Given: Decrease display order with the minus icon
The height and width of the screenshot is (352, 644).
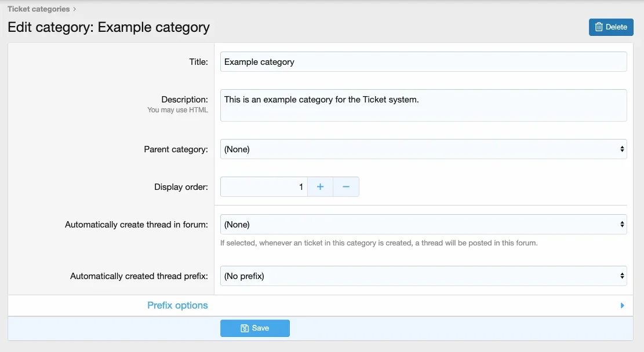Looking at the screenshot, I should coord(346,187).
